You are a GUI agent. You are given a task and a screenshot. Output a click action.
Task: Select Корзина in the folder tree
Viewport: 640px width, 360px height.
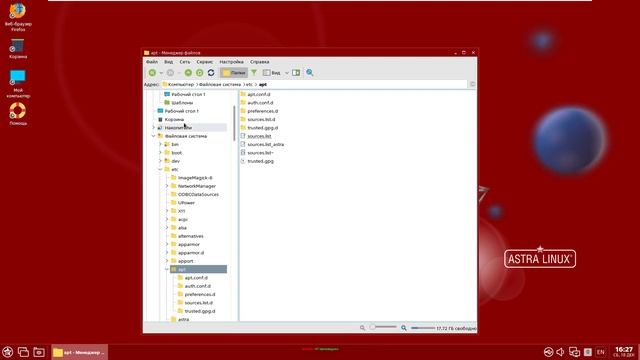[x=174, y=120]
